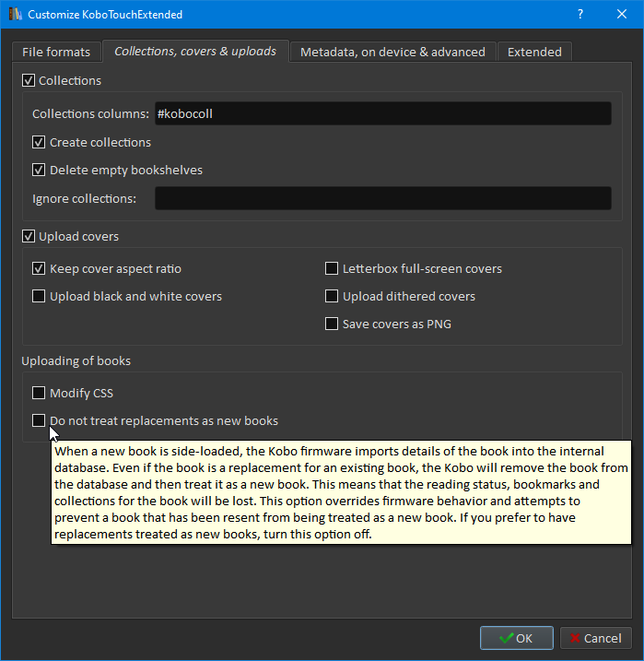
Task: Click the Ignore collections label
Action: [x=84, y=198]
